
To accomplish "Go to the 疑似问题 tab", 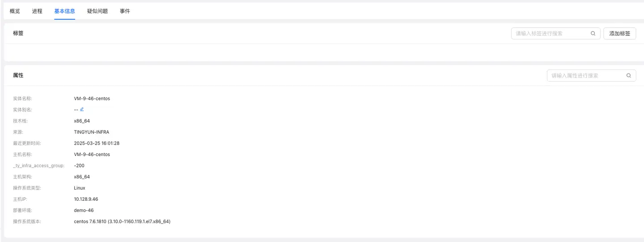I will pos(97,11).
